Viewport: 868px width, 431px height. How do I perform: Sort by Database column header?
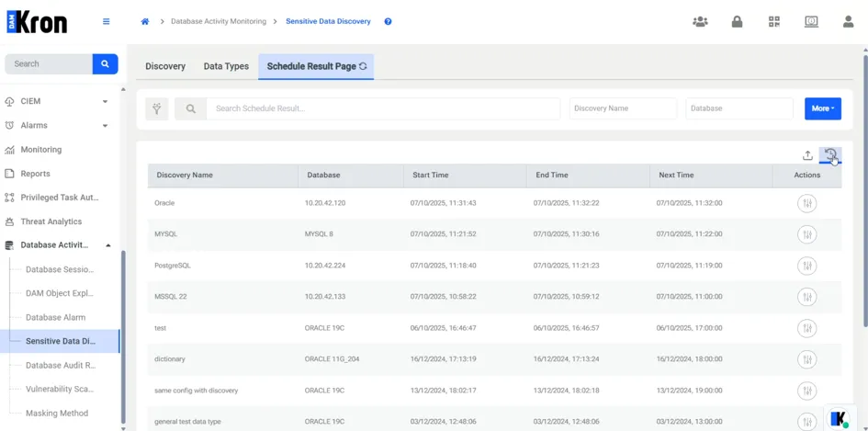coord(351,175)
